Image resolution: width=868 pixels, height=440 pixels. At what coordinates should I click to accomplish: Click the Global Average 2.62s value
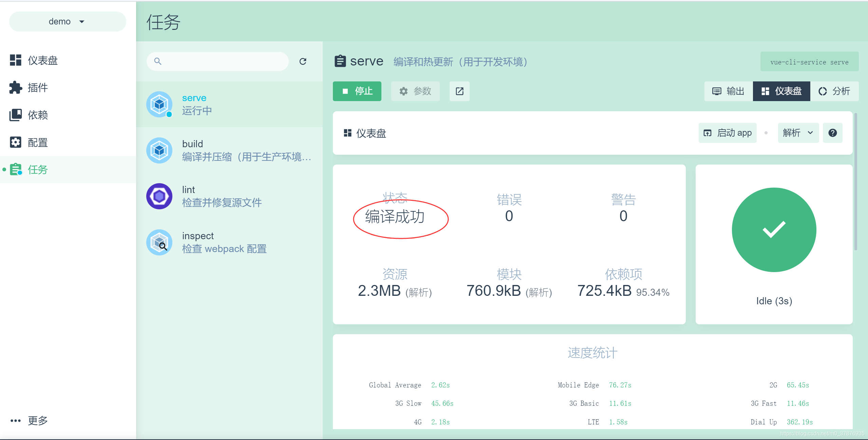(440, 385)
